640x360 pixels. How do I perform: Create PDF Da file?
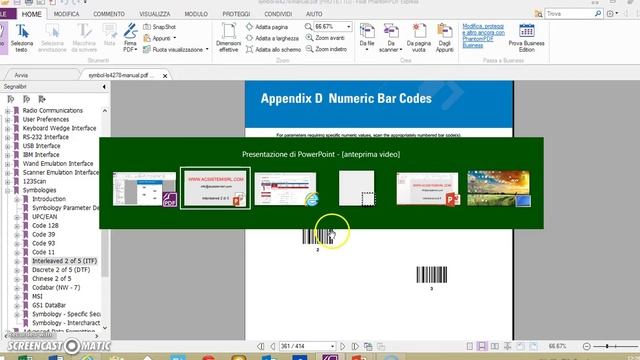coord(367,38)
